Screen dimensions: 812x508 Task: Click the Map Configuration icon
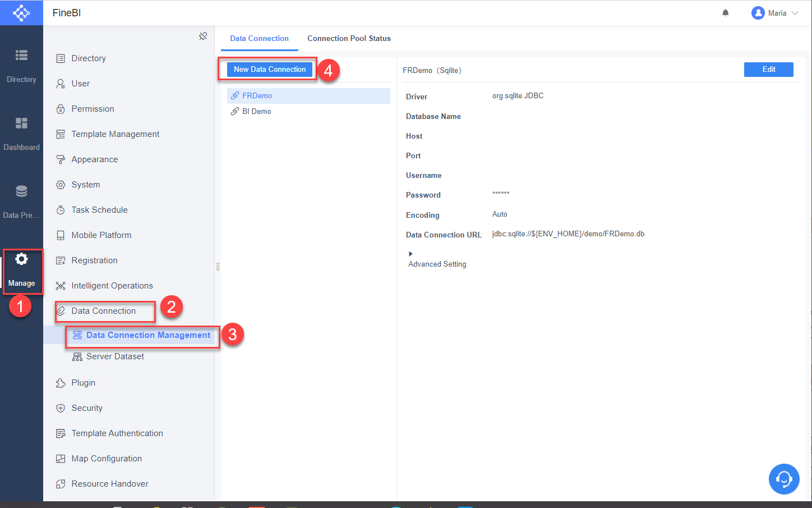point(61,459)
